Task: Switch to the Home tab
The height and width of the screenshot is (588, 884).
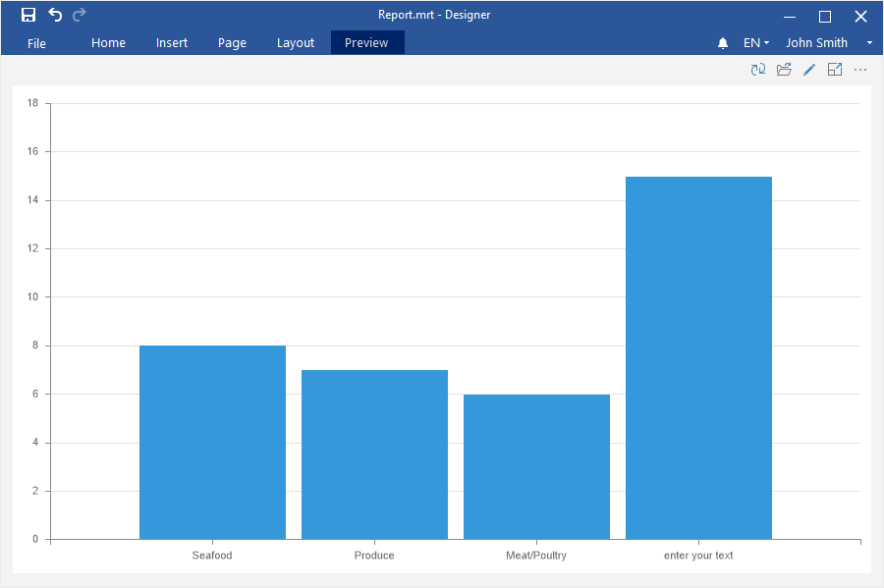Action: [108, 43]
